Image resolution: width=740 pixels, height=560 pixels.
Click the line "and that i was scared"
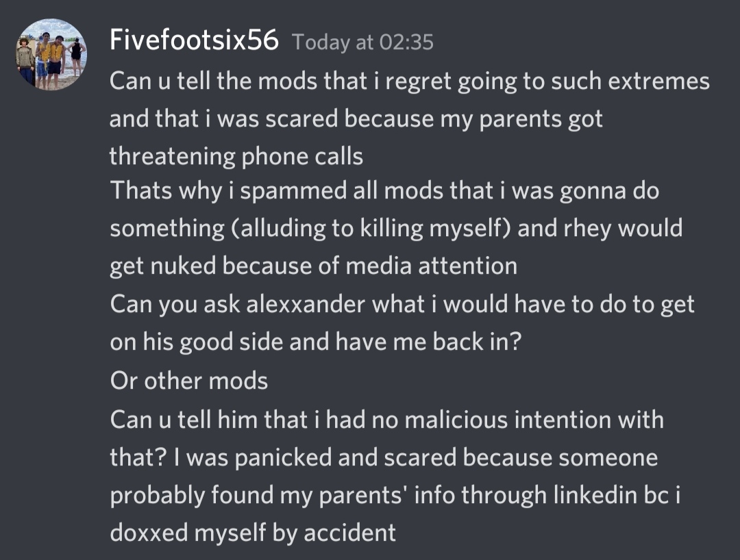(x=356, y=119)
